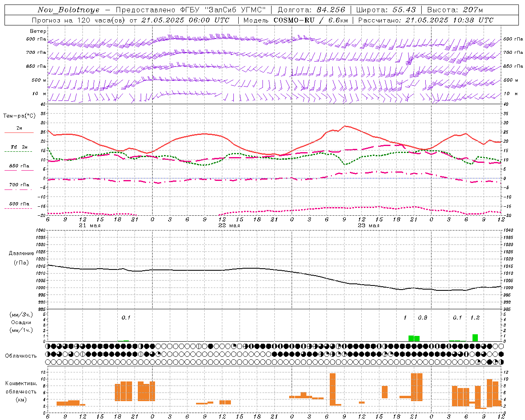The image size is (525, 420).
Task: Select the provider text ФГБУ "ЗапСиб УГМС"
Action: [x=224, y=10]
